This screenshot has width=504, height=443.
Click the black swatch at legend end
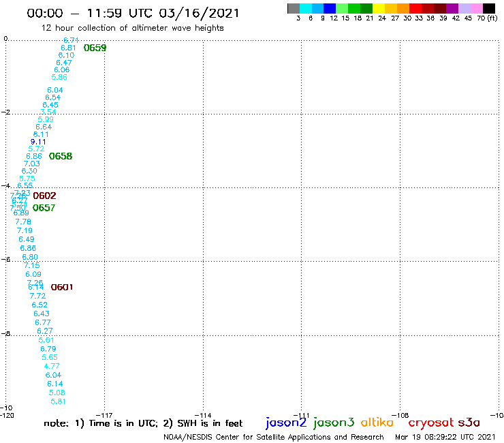[x=489, y=8]
